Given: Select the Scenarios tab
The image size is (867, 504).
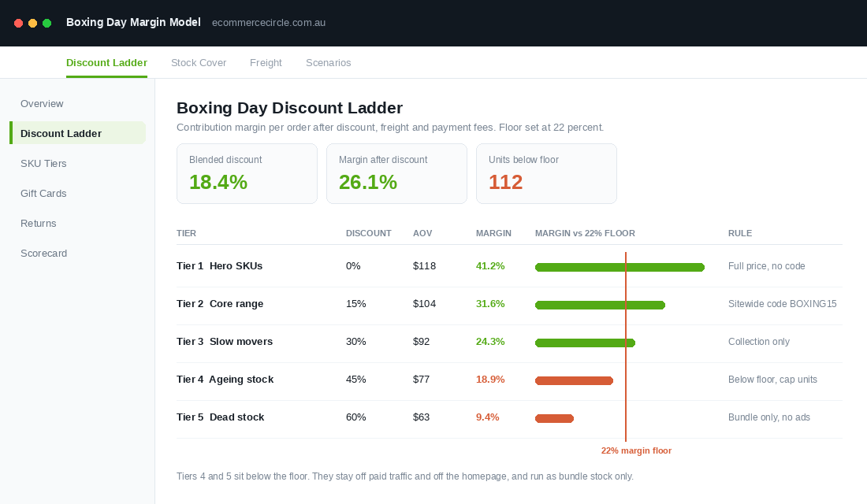Looking at the screenshot, I should pyautogui.click(x=329, y=62).
